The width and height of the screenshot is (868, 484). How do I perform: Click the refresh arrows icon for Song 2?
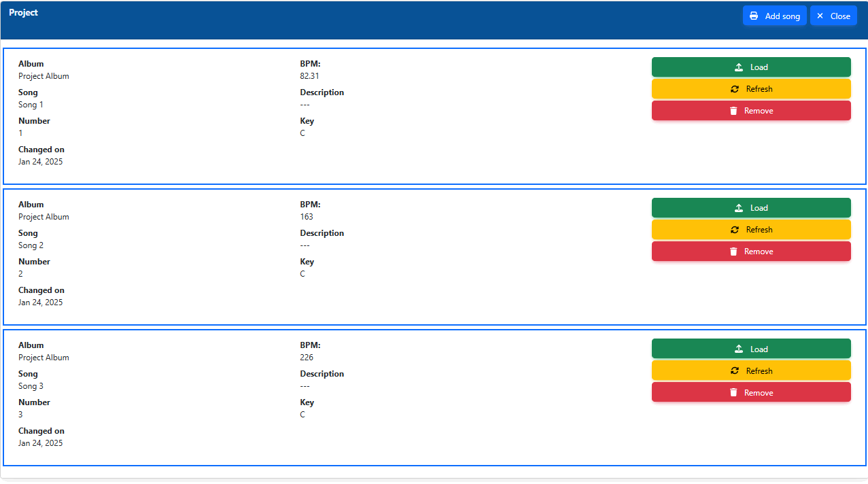pyautogui.click(x=735, y=230)
